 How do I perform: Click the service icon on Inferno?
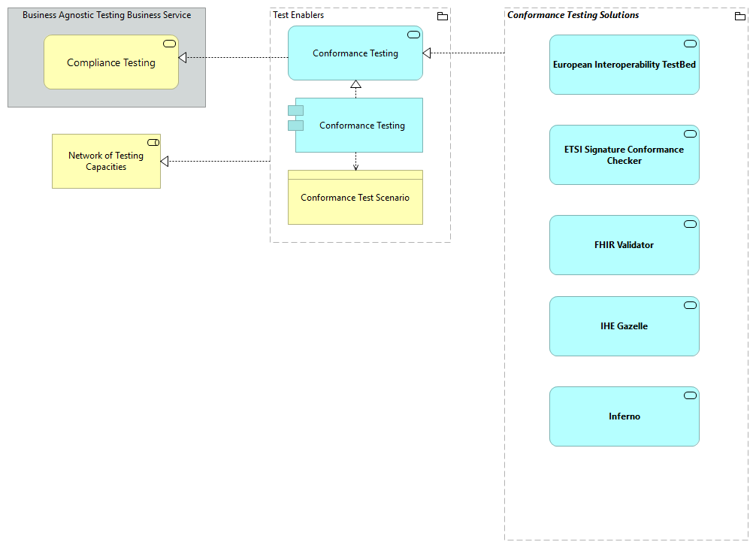[690, 395]
